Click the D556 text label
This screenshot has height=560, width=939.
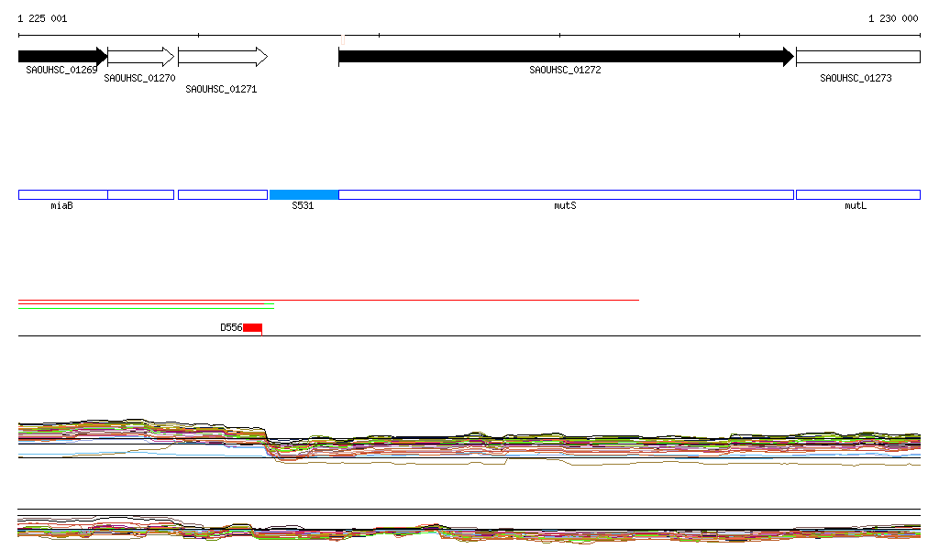[x=231, y=327]
